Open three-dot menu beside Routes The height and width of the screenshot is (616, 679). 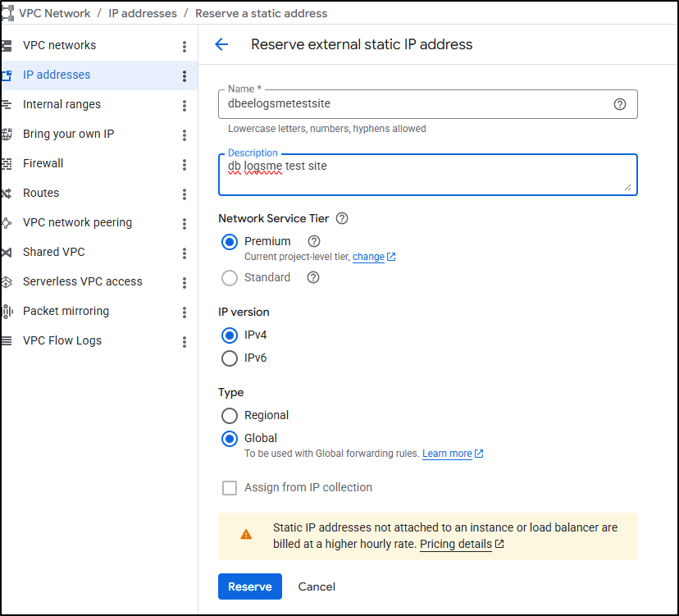tap(185, 194)
